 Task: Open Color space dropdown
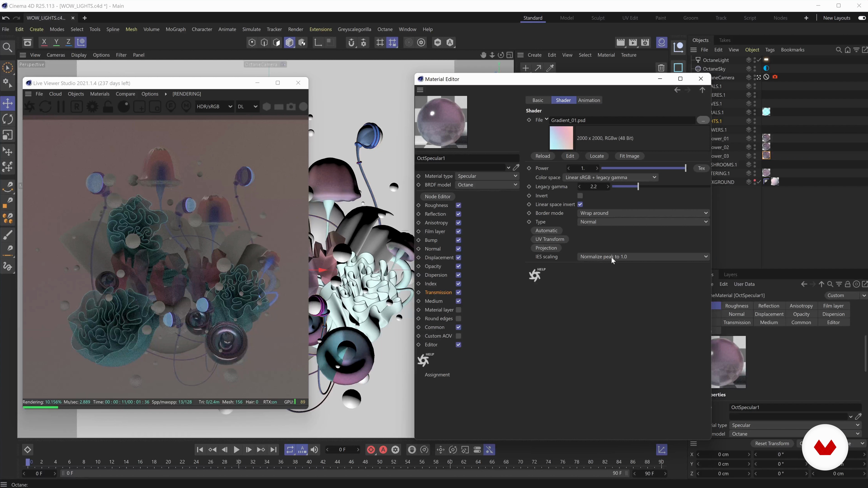tap(611, 178)
